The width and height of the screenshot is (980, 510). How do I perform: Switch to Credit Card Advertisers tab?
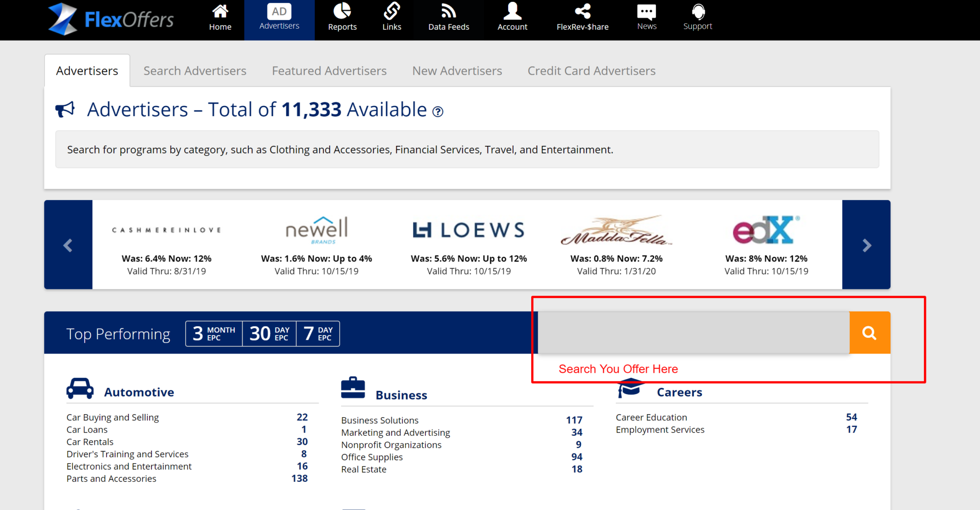(x=591, y=71)
